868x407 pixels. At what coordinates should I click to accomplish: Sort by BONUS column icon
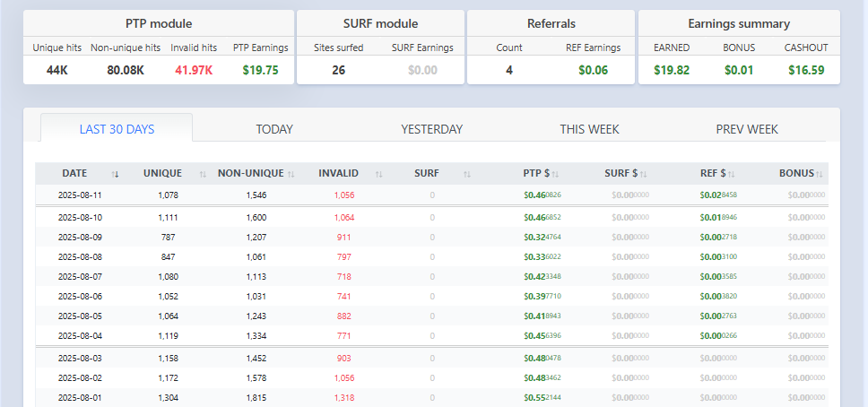point(820,175)
